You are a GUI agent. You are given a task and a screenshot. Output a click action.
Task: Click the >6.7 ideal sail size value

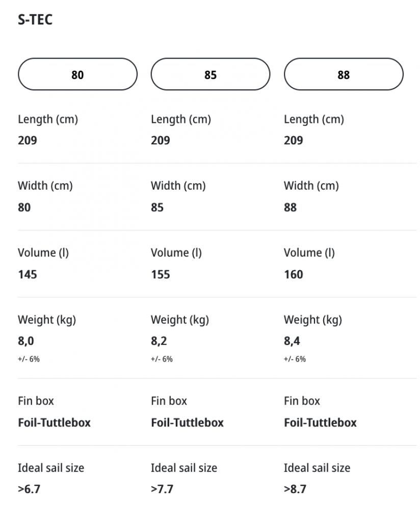[29, 489]
